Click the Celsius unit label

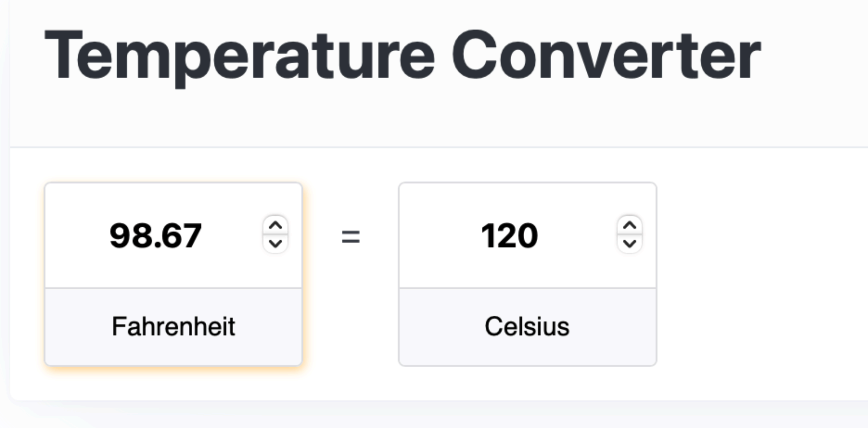pos(527,327)
